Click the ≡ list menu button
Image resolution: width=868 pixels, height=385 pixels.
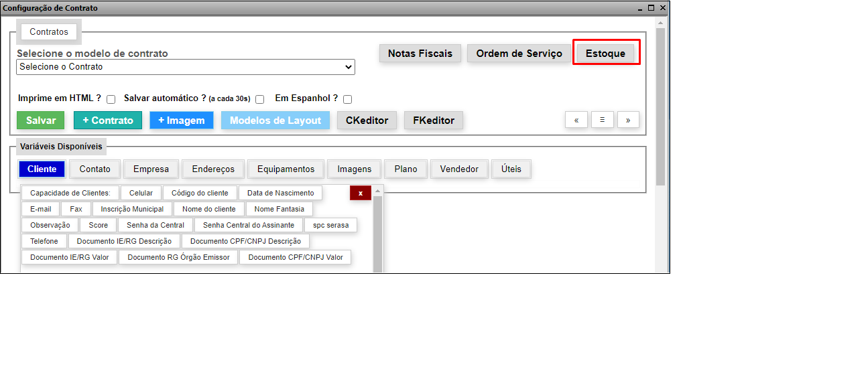pyautogui.click(x=603, y=120)
